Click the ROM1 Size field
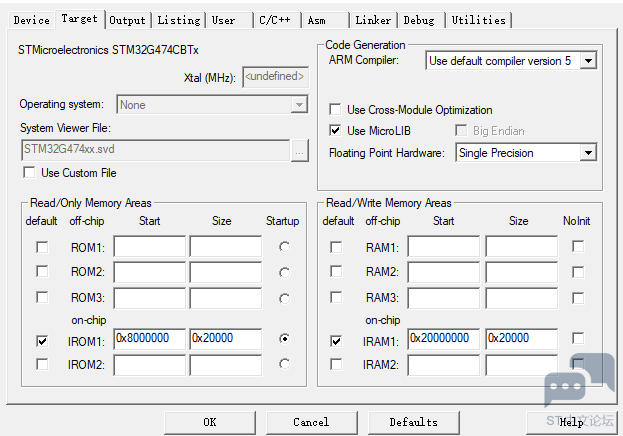This screenshot has height=436, width=623. tap(226, 247)
